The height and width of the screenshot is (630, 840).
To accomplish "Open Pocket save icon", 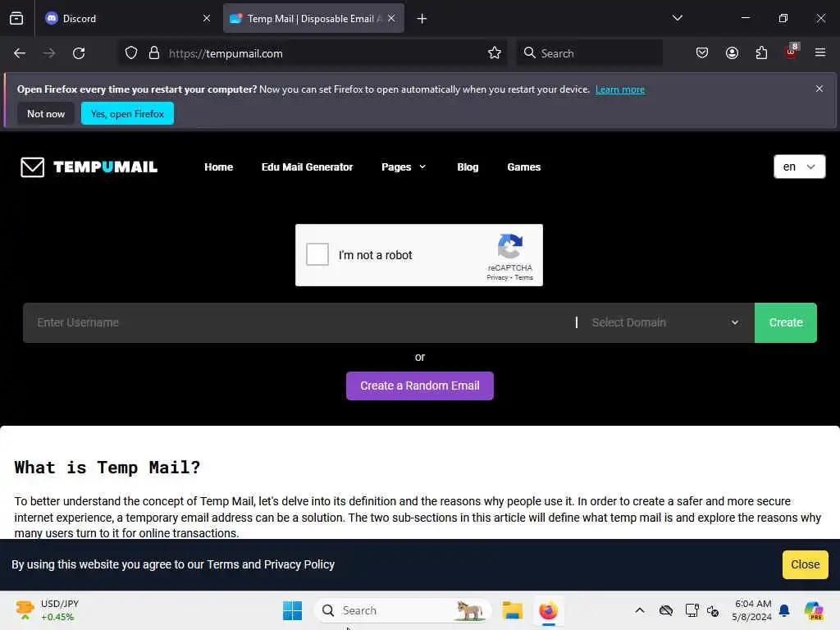I will [702, 53].
